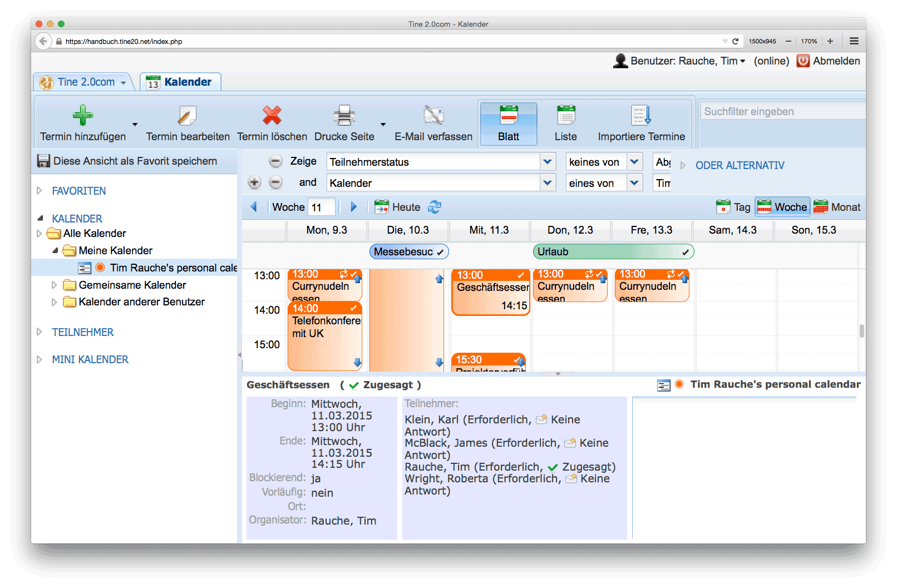Open the 'eines von' operator dropdown
897x588 pixels.
click(x=635, y=182)
